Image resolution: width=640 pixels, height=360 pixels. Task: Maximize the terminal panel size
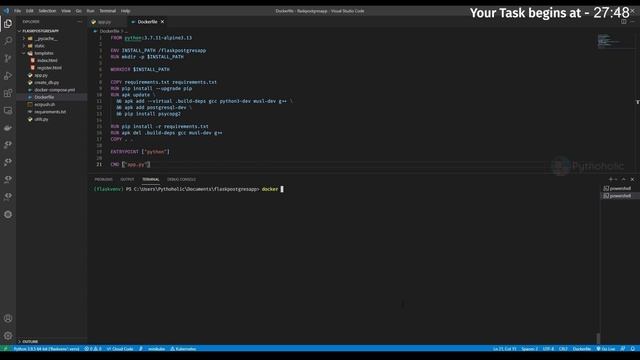coord(623,179)
